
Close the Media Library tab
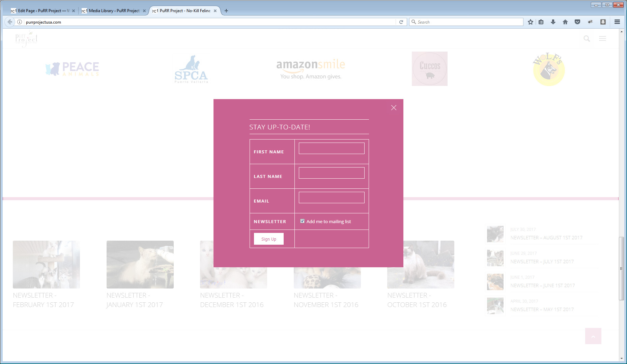point(144,11)
